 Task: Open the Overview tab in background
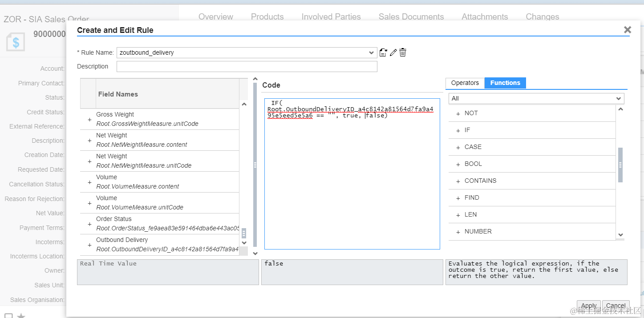pos(216,17)
